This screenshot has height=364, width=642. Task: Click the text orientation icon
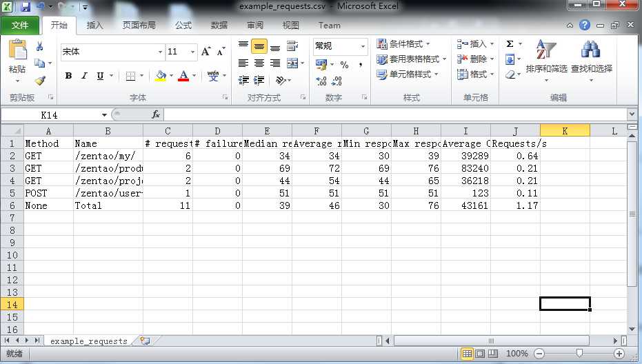[x=280, y=80]
